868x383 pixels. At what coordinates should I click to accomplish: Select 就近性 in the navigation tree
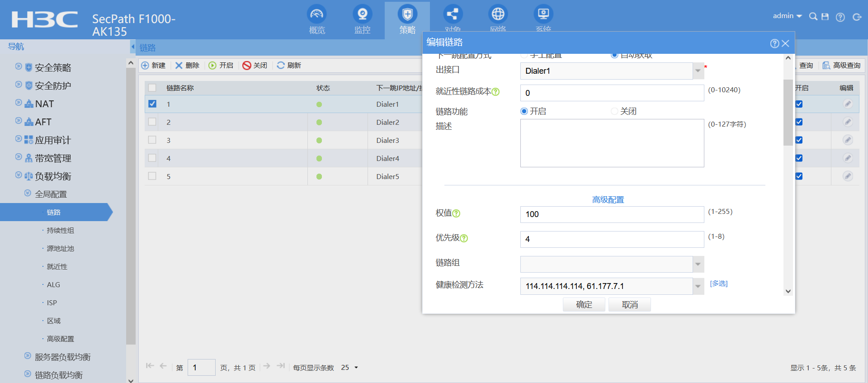57,267
